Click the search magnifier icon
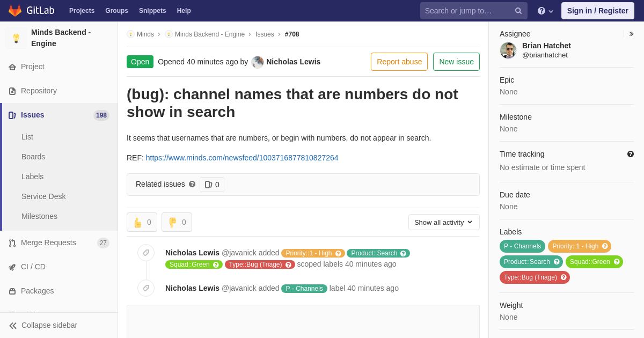644x338 pixels. coord(518,11)
